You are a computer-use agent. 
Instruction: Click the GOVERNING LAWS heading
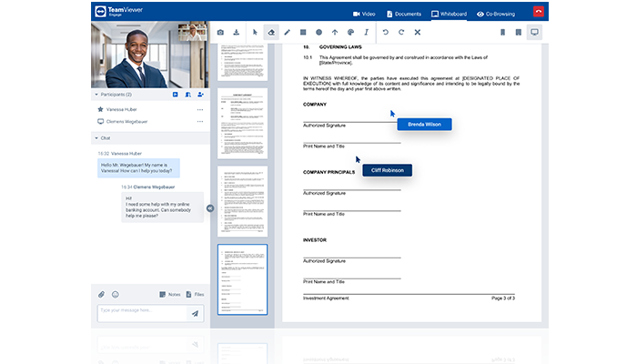click(x=340, y=47)
